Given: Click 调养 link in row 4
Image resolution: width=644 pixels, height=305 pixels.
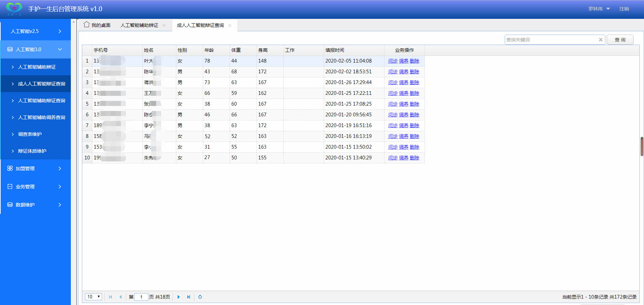Looking at the screenshot, I should pyautogui.click(x=404, y=93).
